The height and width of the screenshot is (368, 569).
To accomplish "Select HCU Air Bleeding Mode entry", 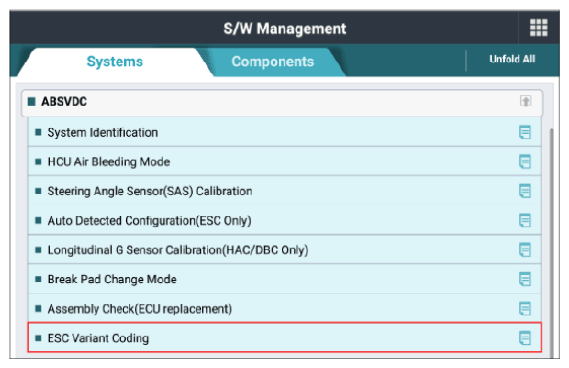I will coord(284,161).
